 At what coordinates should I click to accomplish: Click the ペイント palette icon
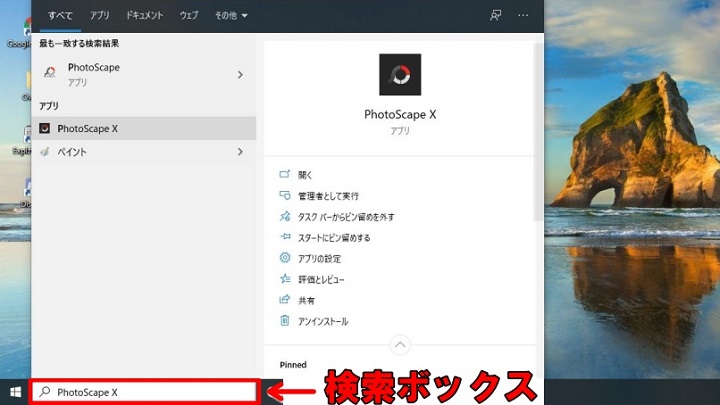click(x=45, y=152)
